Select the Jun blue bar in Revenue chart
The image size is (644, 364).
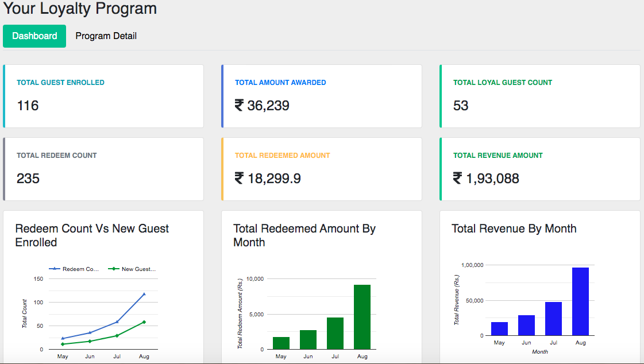click(526, 325)
